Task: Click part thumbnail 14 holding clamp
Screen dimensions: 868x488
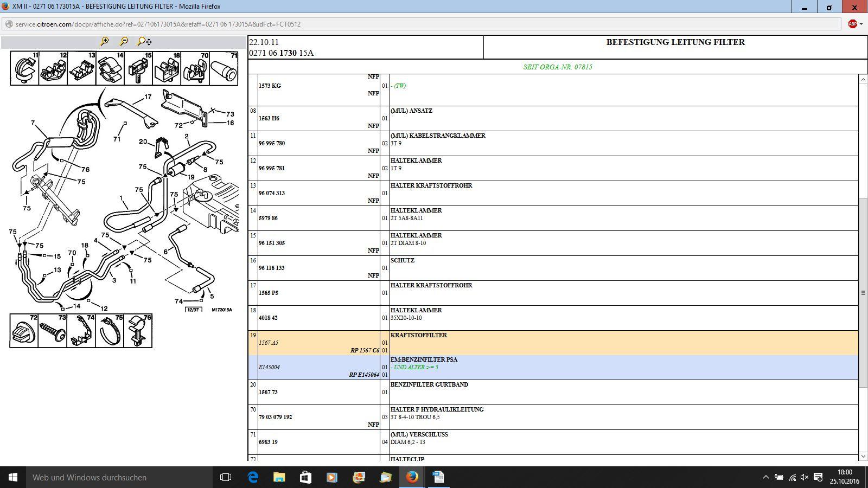Action: pos(110,68)
